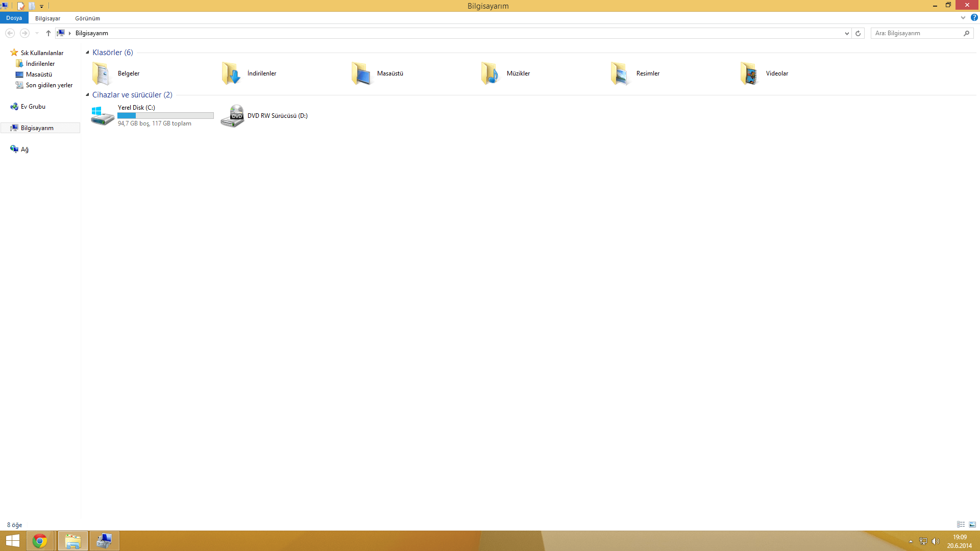Open the İndirilenler folder in the main pane
The height and width of the screenshot is (551, 980).
click(231, 73)
